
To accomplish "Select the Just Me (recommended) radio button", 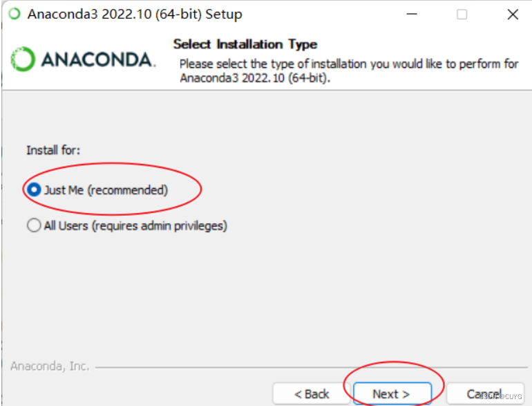I will tap(35, 190).
